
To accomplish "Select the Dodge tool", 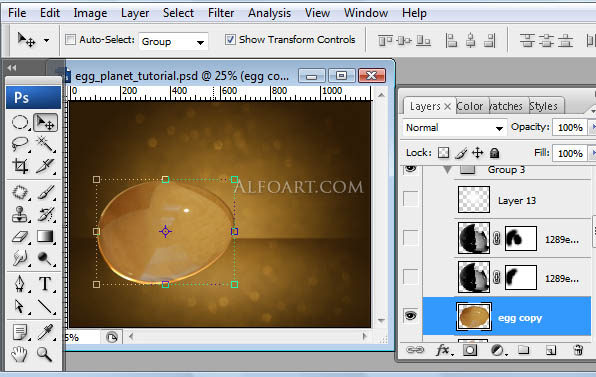I will (x=45, y=258).
